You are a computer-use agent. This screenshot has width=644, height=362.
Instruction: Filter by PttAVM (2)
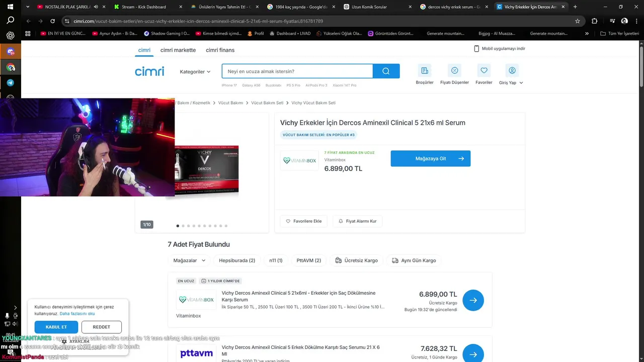pyautogui.click(x=309, y=260)
